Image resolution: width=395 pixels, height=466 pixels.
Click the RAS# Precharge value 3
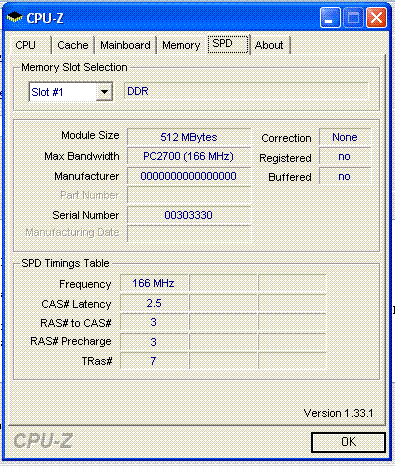click(154, 342)
